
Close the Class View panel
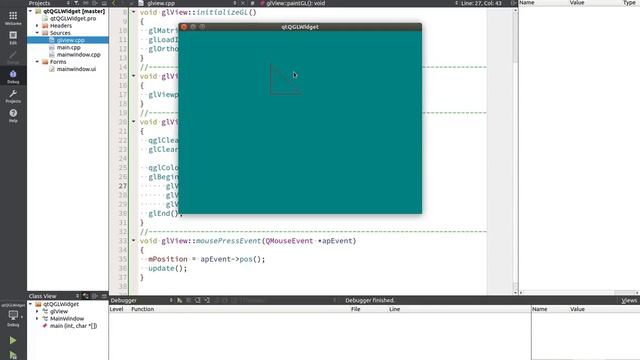(x=104, y=296)
